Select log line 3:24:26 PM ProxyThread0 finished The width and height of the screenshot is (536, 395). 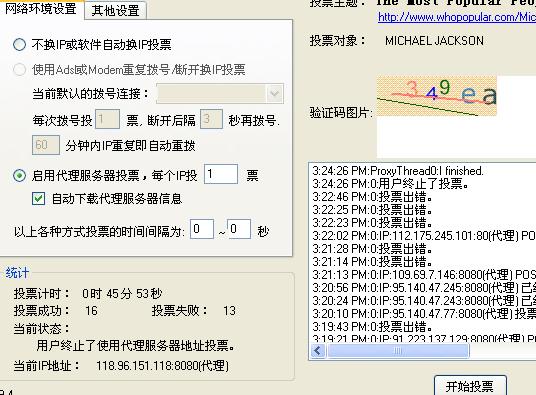pyautogui.click(x=398, y=171)
